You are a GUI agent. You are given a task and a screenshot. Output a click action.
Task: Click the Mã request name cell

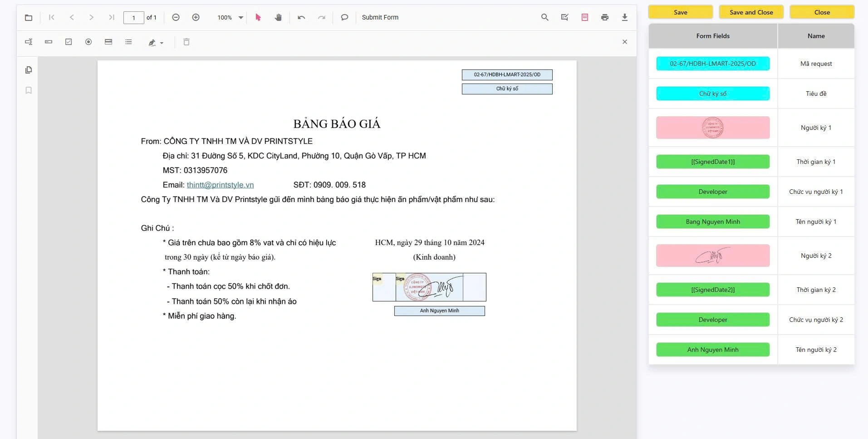tap(816, 64)
